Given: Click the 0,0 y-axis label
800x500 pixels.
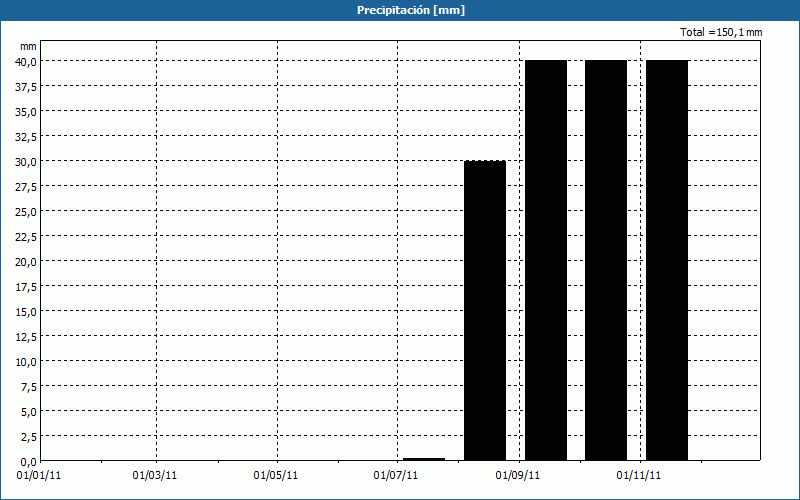Looking at the screenshot, I should tap(29, 462).
